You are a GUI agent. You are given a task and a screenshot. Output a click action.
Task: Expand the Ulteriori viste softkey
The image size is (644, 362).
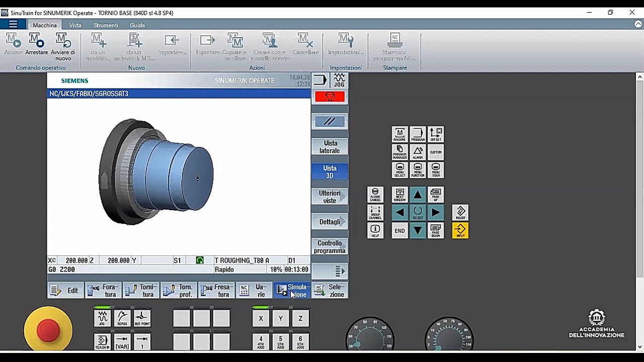[330, 197]
